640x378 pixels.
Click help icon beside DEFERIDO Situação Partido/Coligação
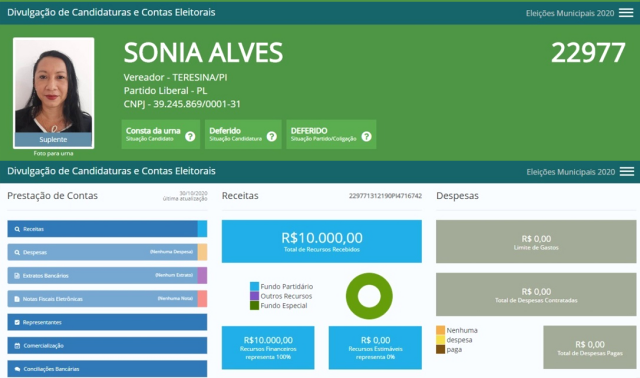pyautogui.click(x=367, y=136)
